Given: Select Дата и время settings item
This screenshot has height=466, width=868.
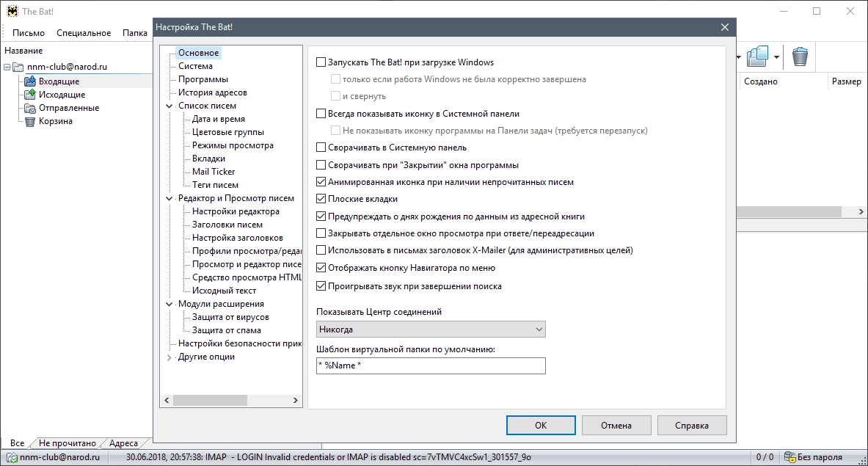Looking at the screenshot, I should [219, 119].
